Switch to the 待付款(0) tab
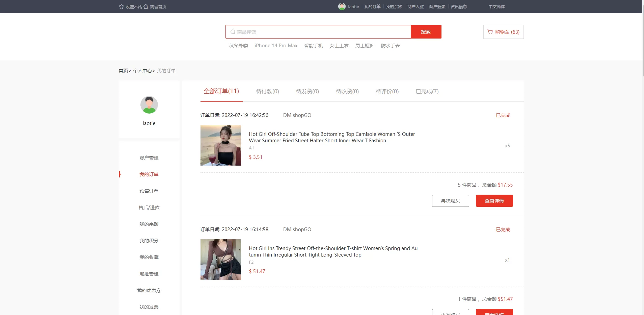Image resolution: width=644 pixels, height=315 pixels. pyautogui.click(x=267, y=91)
